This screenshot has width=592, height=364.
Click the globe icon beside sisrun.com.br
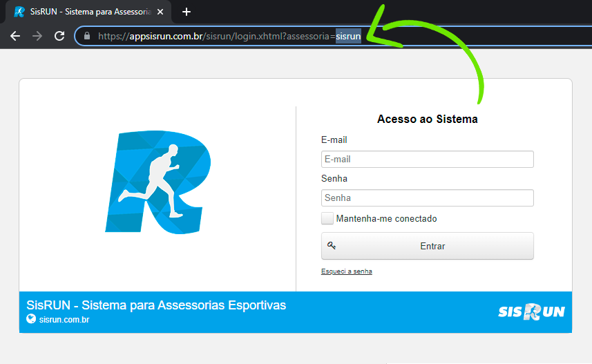click(x=31, y=319)
